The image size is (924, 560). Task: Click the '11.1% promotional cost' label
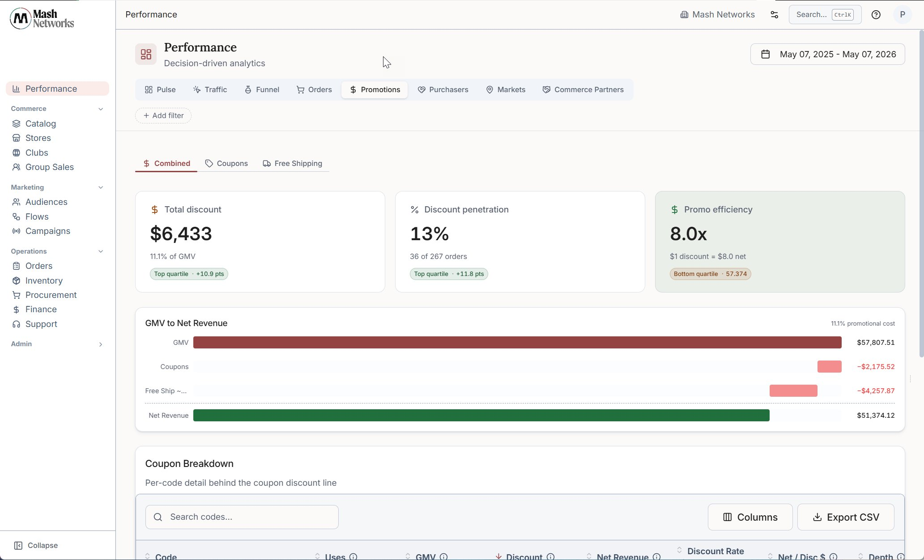click(x=863, y=323)
